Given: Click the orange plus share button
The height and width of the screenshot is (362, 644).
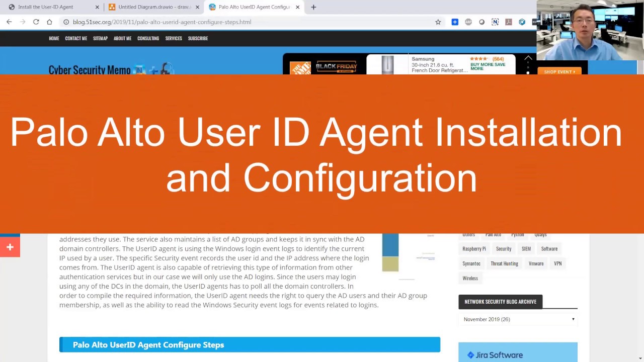Looking at the screenshot, I should click(x=10, y=247).
